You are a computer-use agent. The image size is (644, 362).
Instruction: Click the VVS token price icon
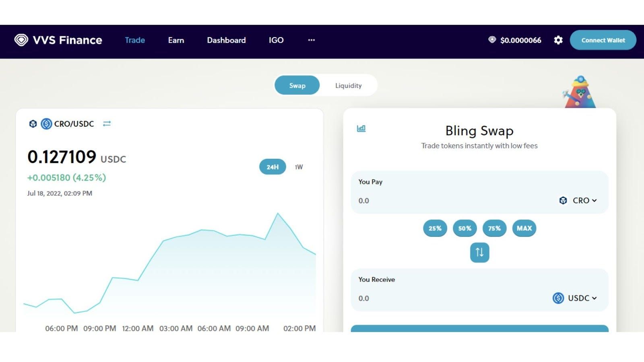click(x=492, y=40)
